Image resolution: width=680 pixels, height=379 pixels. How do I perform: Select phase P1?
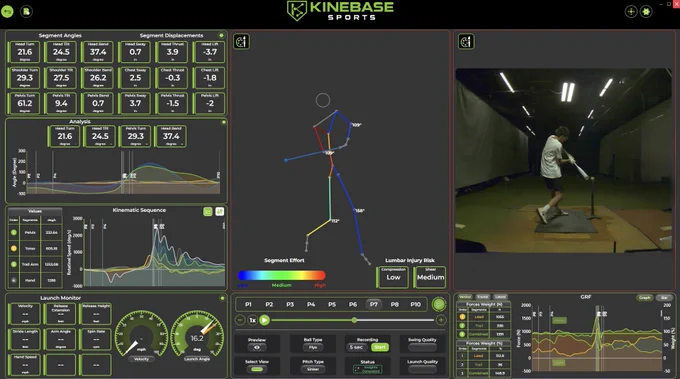coord(248,304)
